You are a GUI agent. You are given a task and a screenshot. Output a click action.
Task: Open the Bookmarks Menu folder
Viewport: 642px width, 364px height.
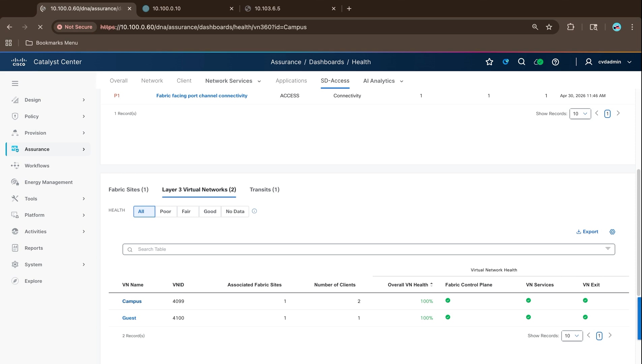click(52, 43)
